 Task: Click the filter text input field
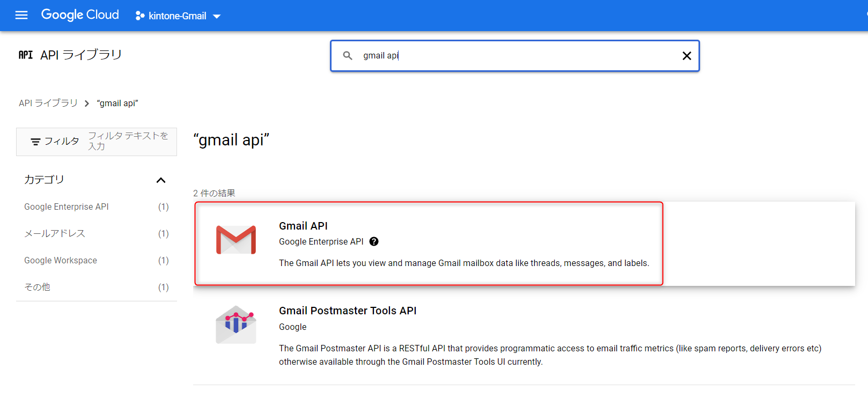[129, 141]
